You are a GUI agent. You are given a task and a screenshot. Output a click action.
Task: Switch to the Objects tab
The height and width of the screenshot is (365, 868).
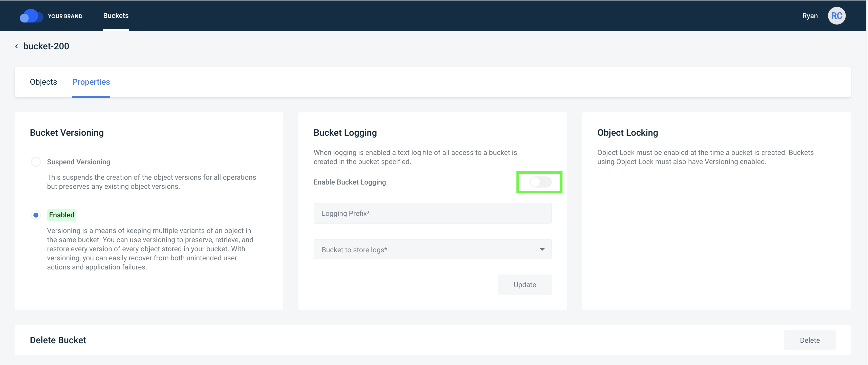[x=44, y=82]
